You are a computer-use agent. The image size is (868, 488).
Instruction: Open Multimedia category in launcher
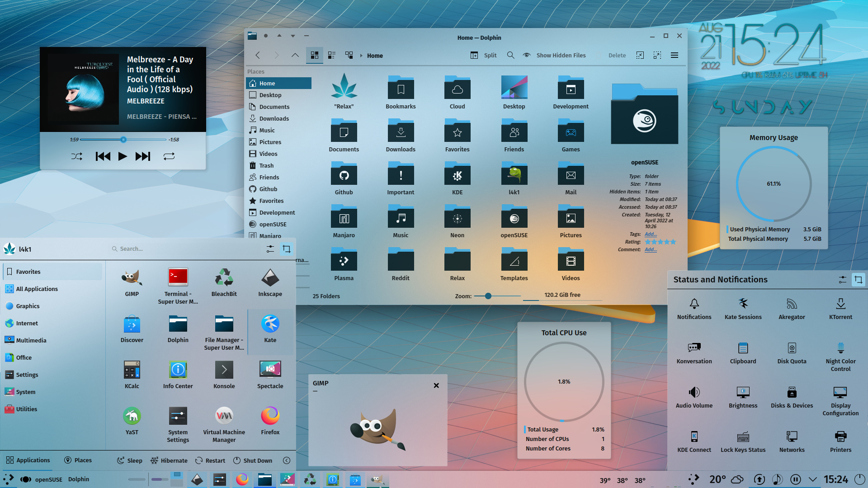click(x=53, y=340)
